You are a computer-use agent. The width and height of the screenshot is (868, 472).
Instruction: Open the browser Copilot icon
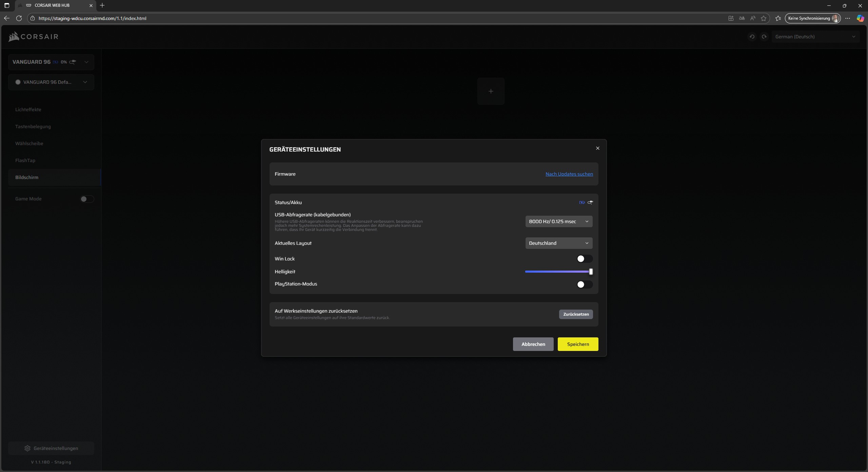click(860, 18)
